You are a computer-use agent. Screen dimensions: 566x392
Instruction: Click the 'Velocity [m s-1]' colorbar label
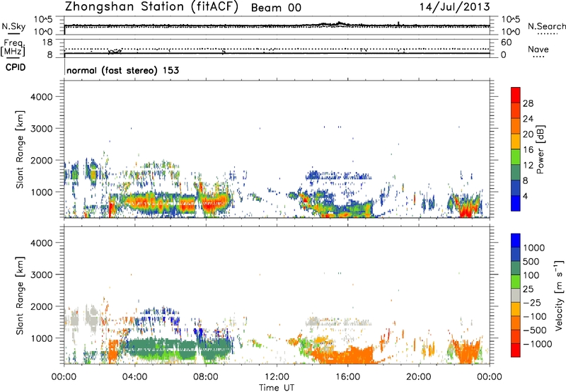[x=559, y=295]
